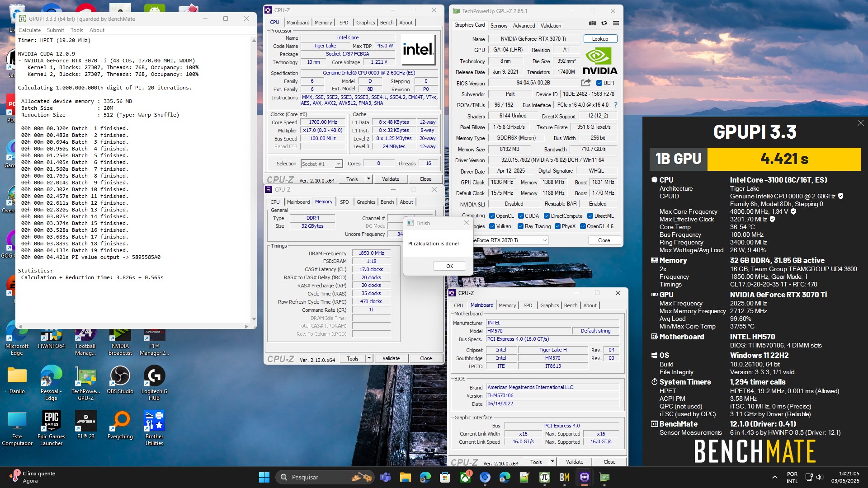
Task: Click the Close button in GPU-Z
Action: 604,240
